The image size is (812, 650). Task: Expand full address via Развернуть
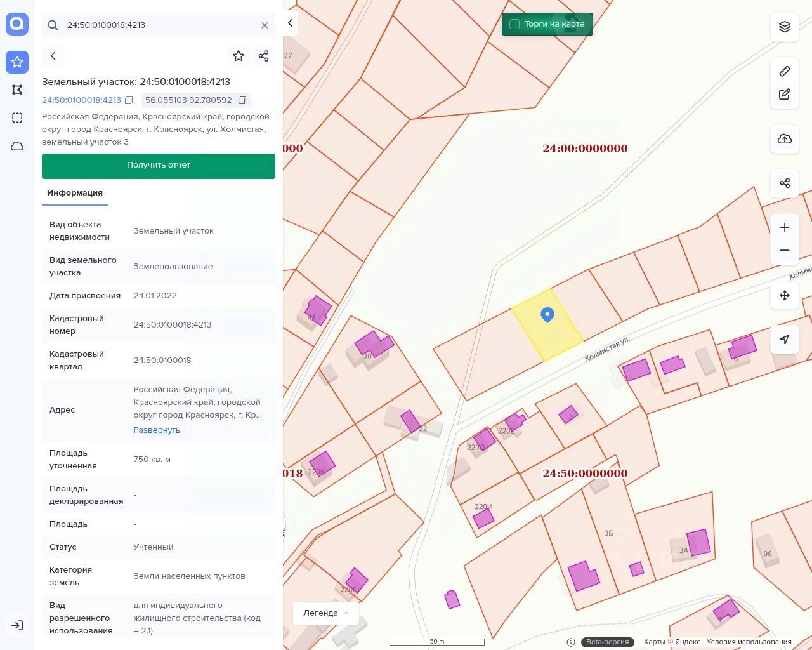tap(157, 430)
